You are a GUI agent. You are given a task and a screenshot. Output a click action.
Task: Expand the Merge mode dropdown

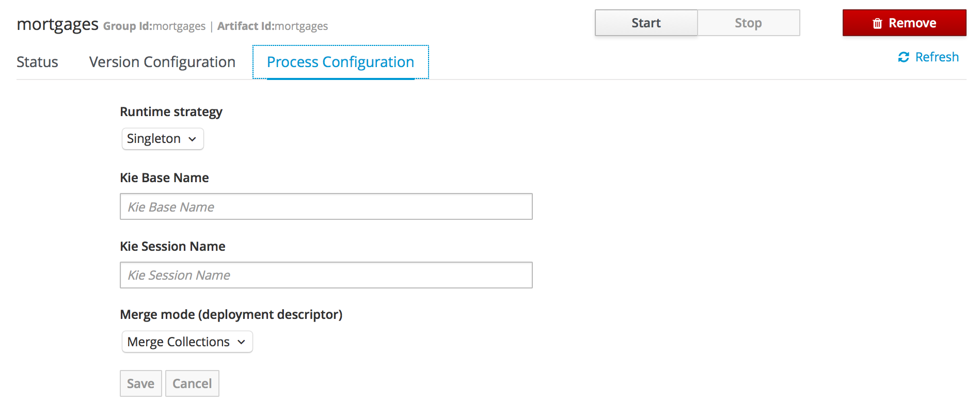click(187, 342)
